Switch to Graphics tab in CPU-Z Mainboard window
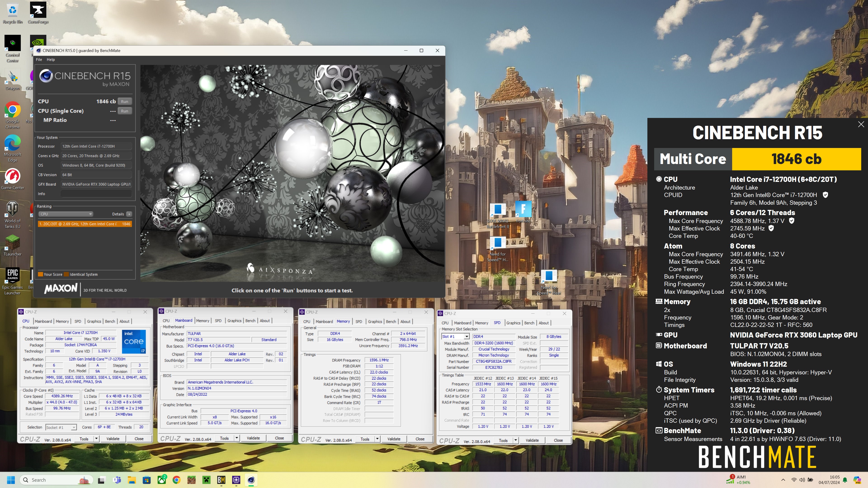868x488 pixels. coord(234,321)
